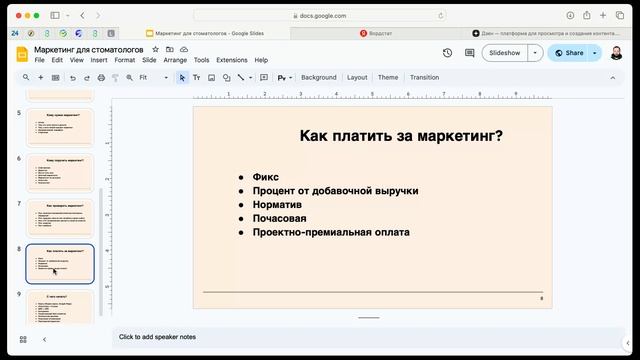
Task: Open version history clock icon
Action: pos(447,53)
